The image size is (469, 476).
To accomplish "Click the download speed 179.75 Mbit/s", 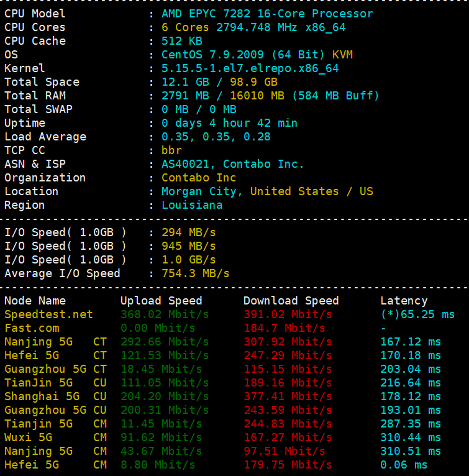I will coord(288,465).
